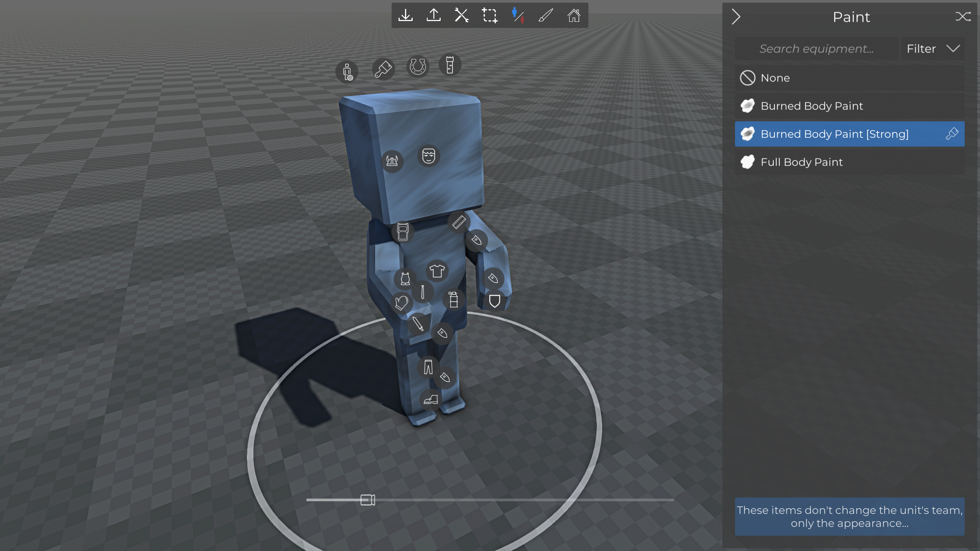Open the helmet slot on unit's head
980x551 pixels.
click(x=392, y=161)
